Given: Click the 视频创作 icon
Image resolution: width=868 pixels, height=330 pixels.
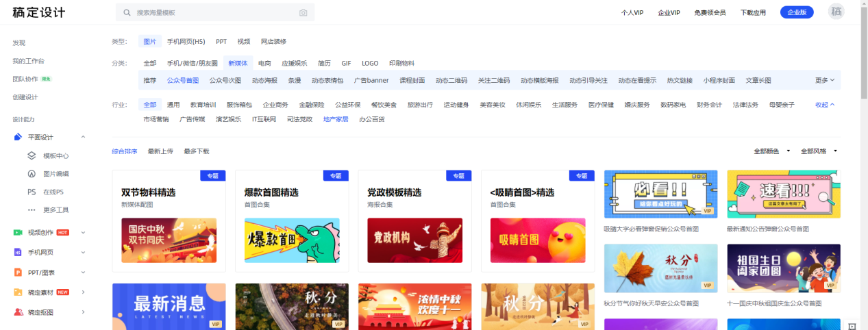Looking at the screenshot, I should [x=18, y=232].
